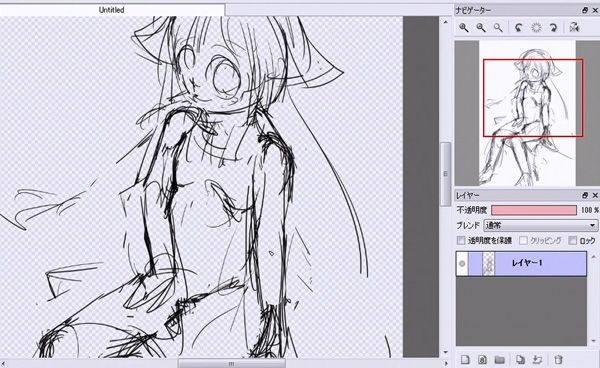Click the layer list scroll down arrow
The height and width of the screenshot is (368, 600).
click(x=593, y=341)
